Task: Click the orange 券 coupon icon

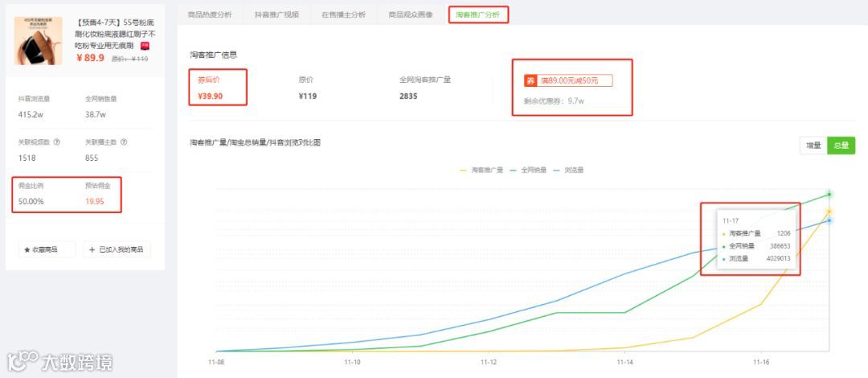Action: (x=530, y=81)
